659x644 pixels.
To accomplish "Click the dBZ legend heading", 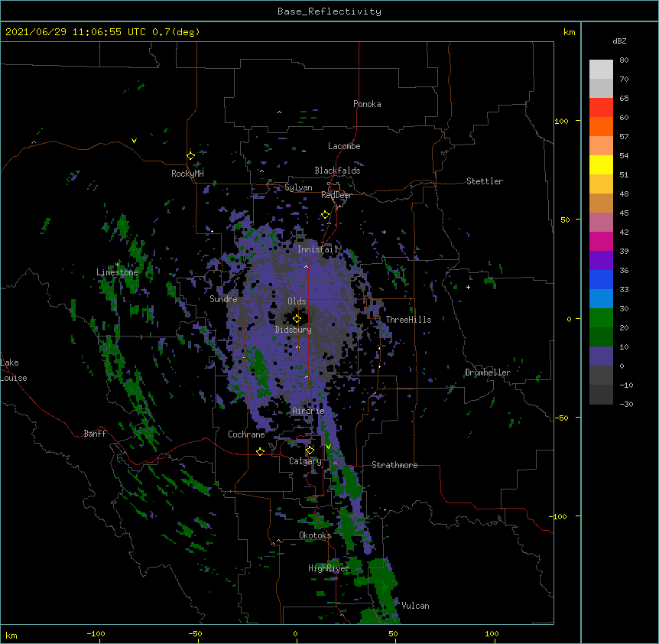I will (x=619, y=41).
